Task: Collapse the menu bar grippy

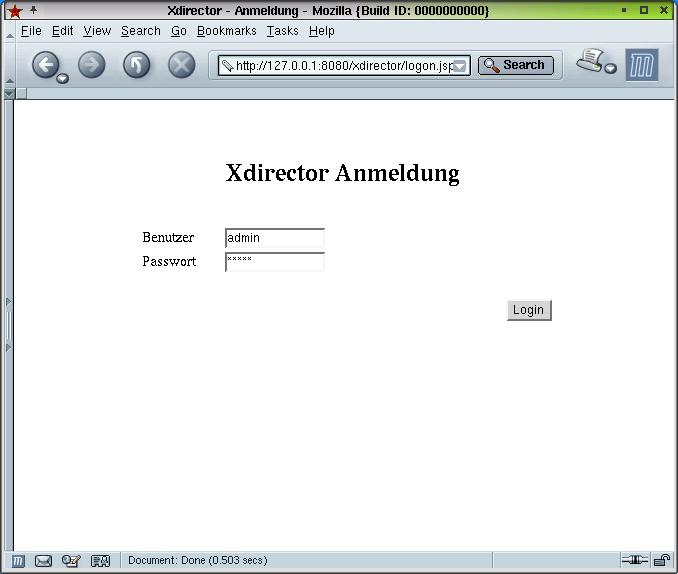Action: [10, 31]
